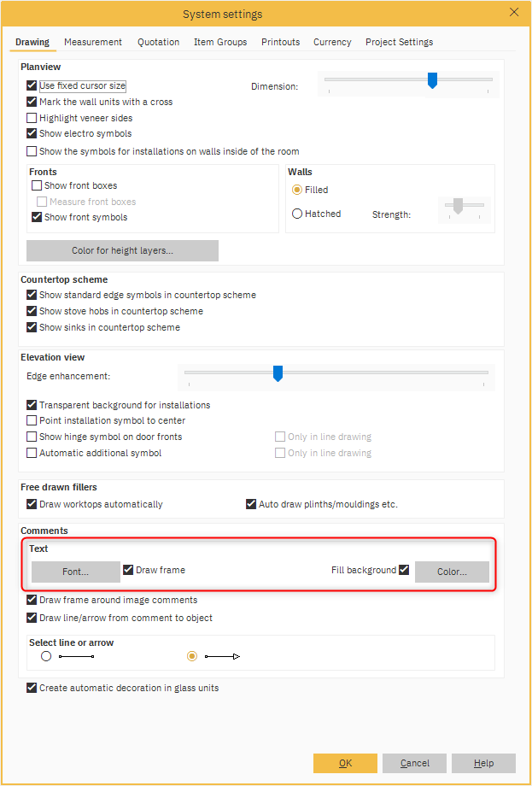Select the Hatched walls radio button
The width and height of the screenshot is (532, 786).
click(297, 214)
